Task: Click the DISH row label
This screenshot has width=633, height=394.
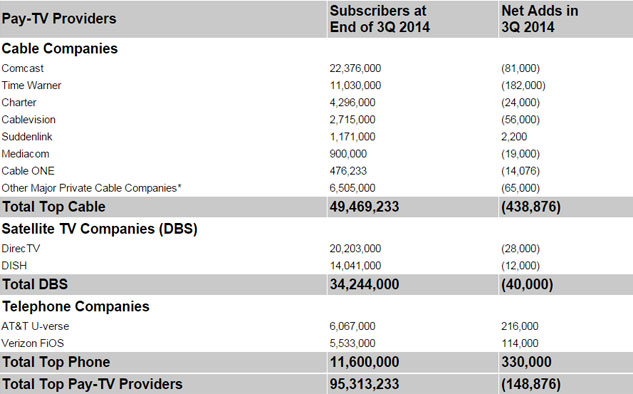Action: point(14,266)
